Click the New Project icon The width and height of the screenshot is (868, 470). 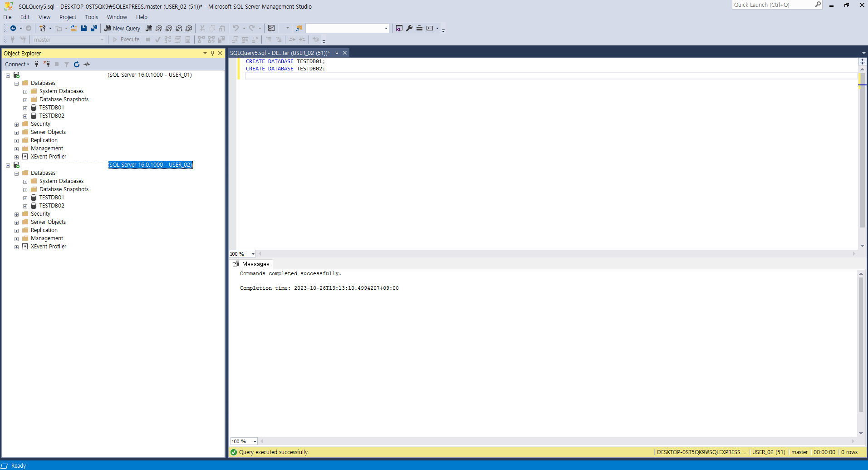[42, 28]
